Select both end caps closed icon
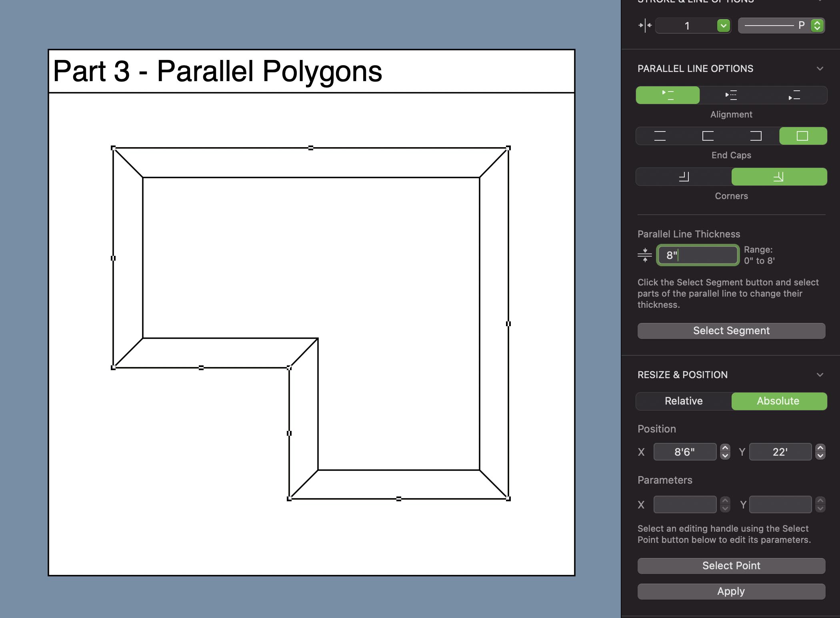840x618 pixels. coord(802,136)
